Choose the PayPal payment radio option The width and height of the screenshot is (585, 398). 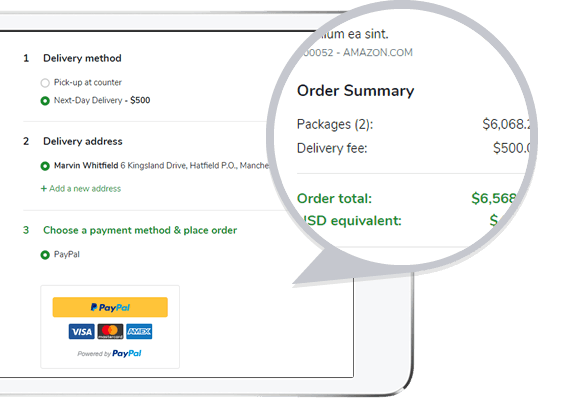point(45,255)
